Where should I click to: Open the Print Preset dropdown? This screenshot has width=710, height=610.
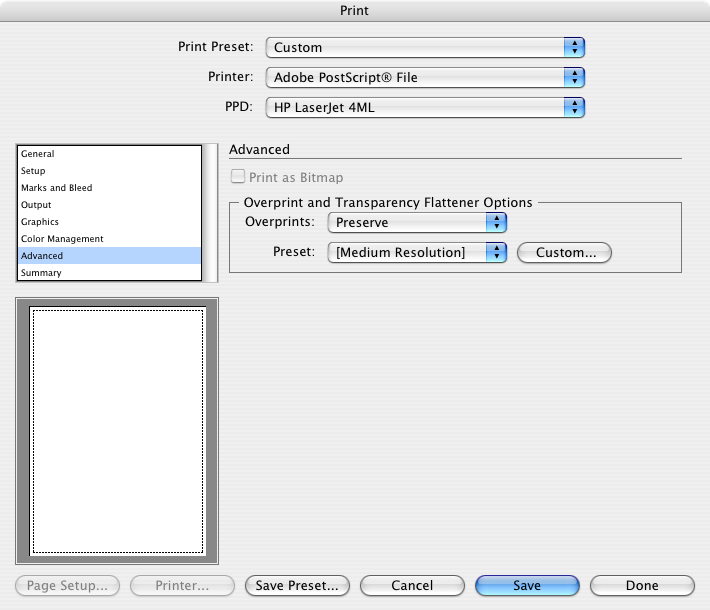click(x=425, y=47)
